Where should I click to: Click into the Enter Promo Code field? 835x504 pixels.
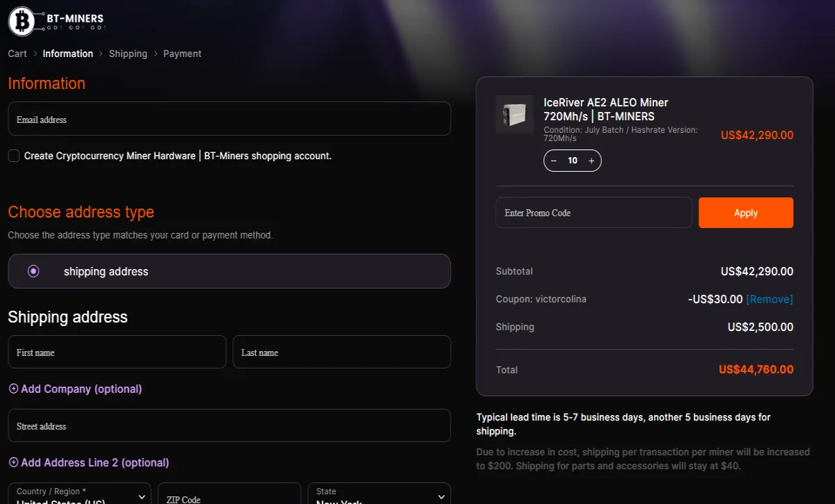point(594,213)
